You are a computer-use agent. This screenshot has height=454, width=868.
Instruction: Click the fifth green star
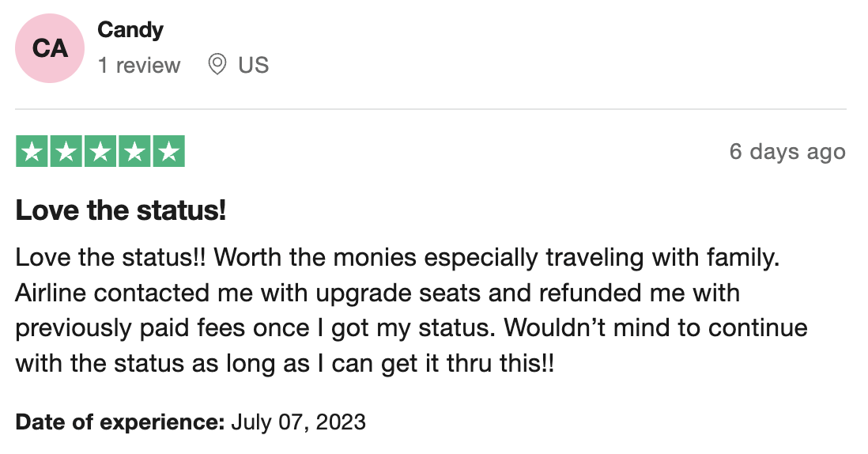(x=169, y=151)
